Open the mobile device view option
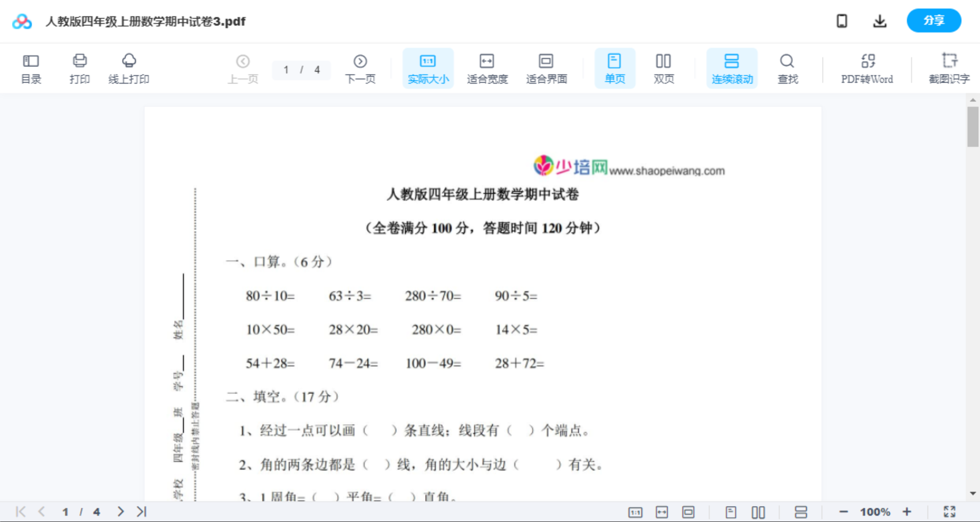 (x=842, y=20)
